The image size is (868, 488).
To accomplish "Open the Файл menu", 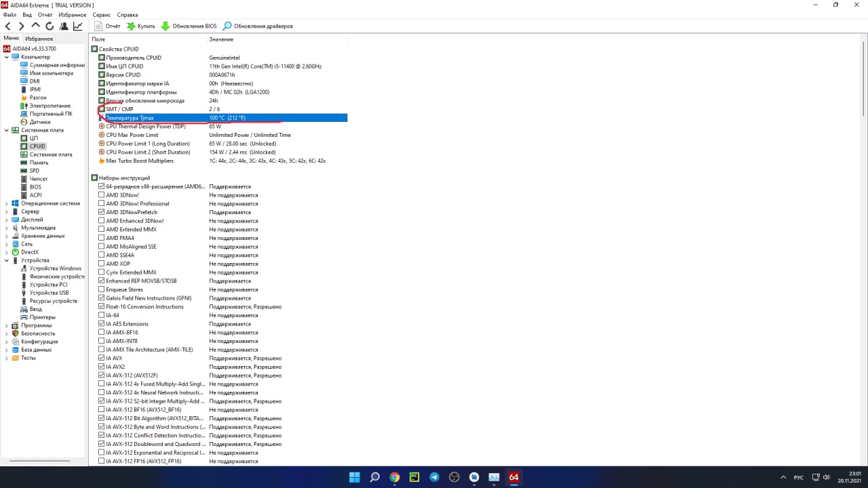I will [9, 15].
